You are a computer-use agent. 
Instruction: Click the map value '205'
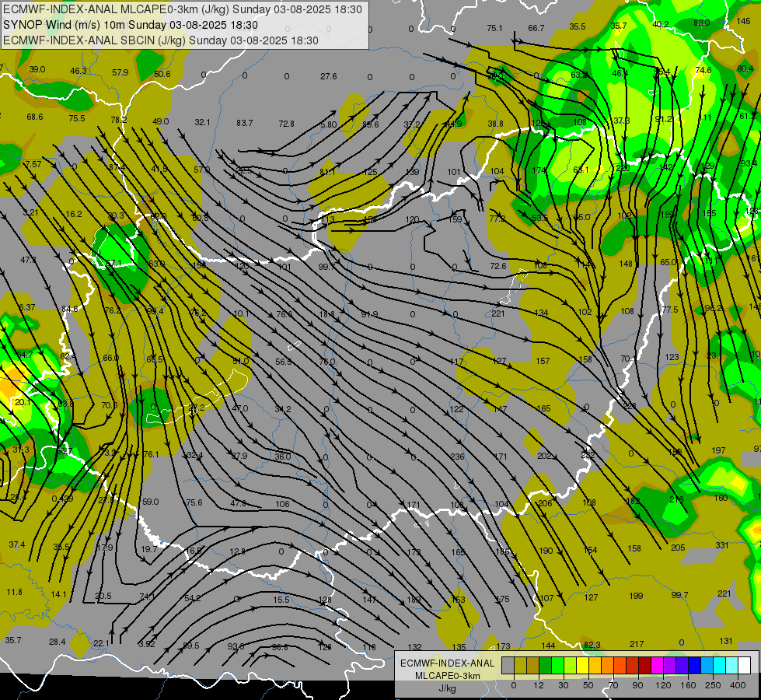(x=678, y=548)
